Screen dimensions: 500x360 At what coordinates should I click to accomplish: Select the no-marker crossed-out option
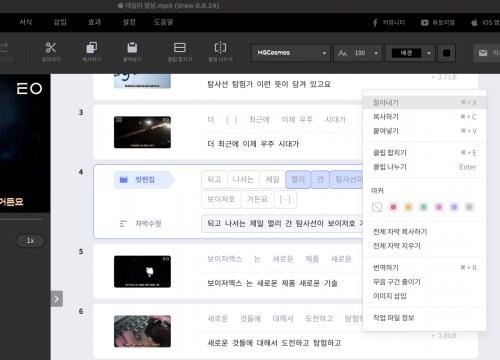(x=377, y=207)
